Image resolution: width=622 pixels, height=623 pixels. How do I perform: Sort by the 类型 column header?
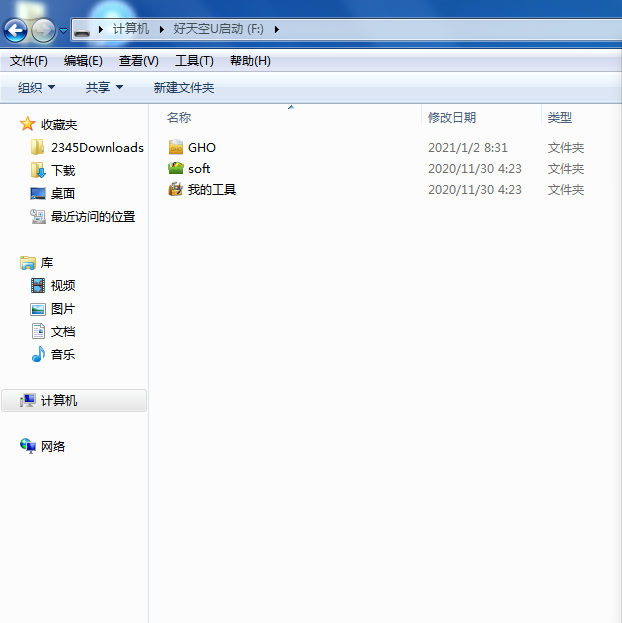[x=560, y=118]
